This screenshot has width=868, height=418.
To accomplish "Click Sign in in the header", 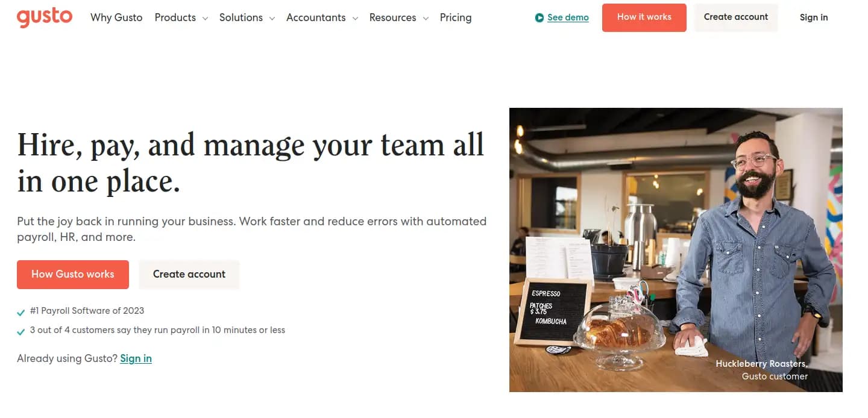I will click(x=814, y=17).
